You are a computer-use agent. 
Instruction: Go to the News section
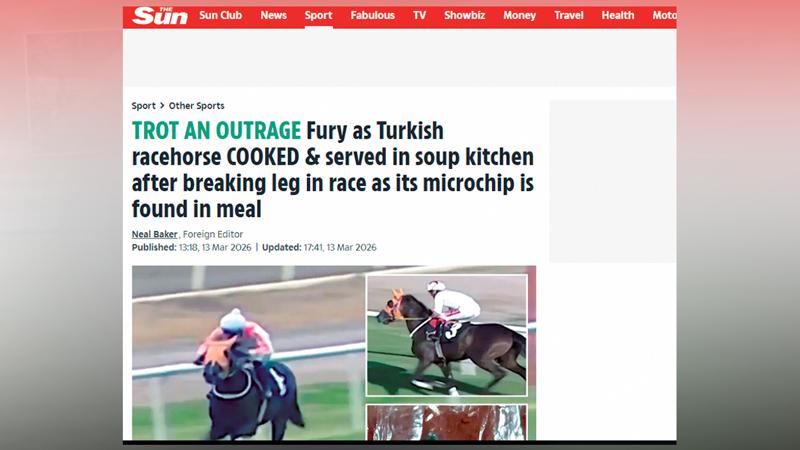tap(273, 15)
